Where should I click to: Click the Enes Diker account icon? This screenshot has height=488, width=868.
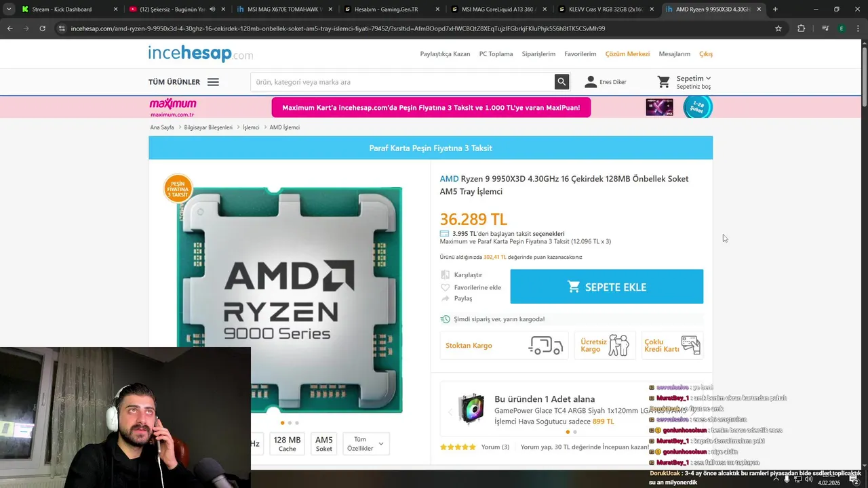click(x=591, y=82)
